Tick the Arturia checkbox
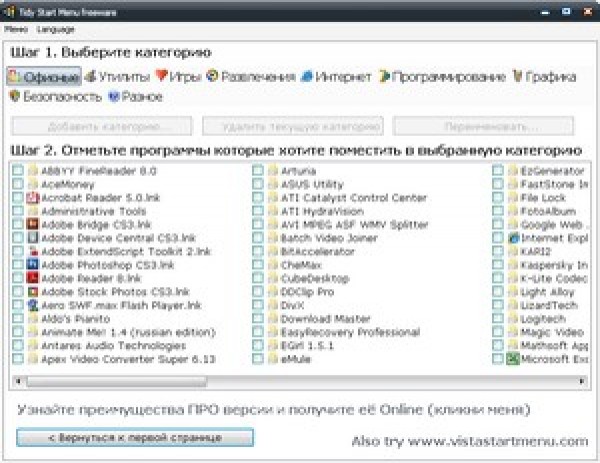The height and width of the screenshot is (463, 600). 258,171
